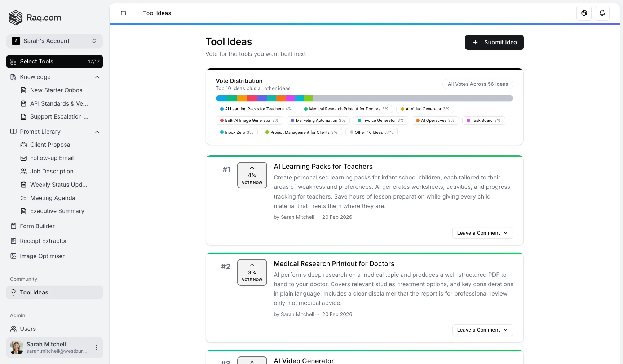The height and width of the screenshot is (364, 623).
Task: Go to Select Tools in sidebar
Action: (x=54, y=62)
